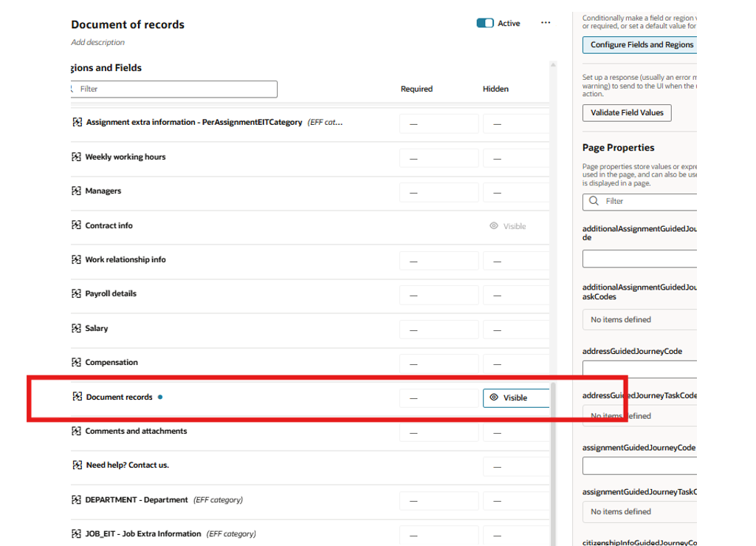Click the Contract info region icon
Viewport: 756px width, 546px height.
click(x=76, y=225)
